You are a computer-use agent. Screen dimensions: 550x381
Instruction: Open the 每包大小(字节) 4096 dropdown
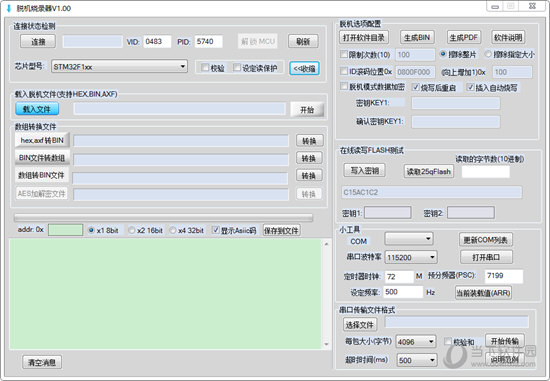pyautogui.click(x=416, y=341)
